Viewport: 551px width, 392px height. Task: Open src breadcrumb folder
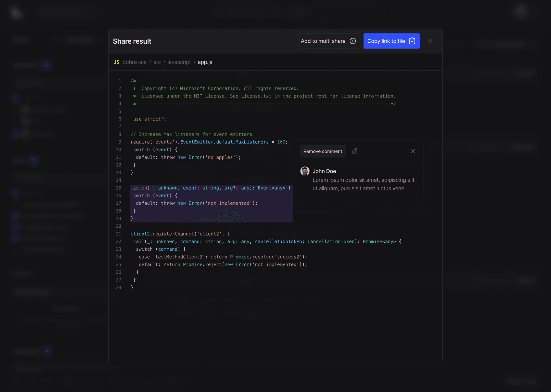[x=157, y=62]
